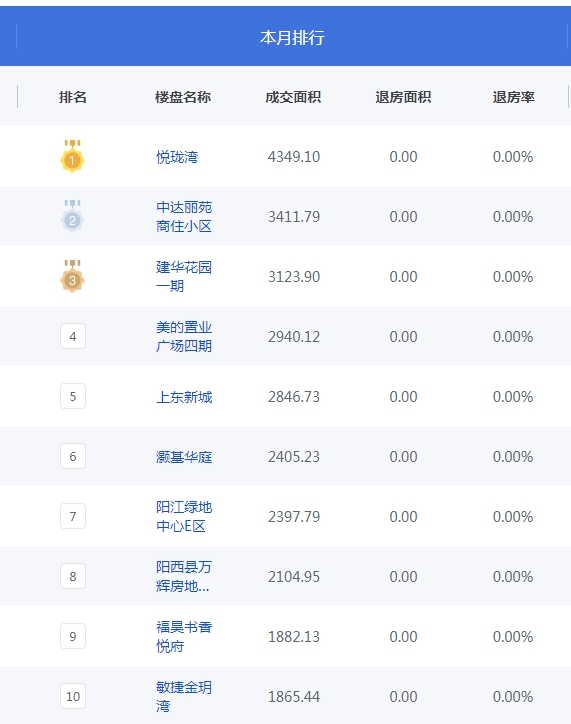Select the rank 9 number badge
This screenshot has height=724, width=571.
(73, 636)
